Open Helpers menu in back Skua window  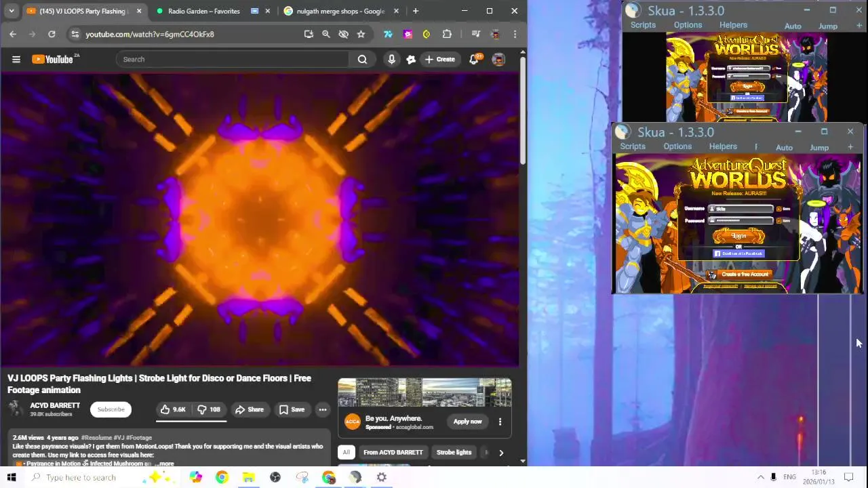click(733, 25)
